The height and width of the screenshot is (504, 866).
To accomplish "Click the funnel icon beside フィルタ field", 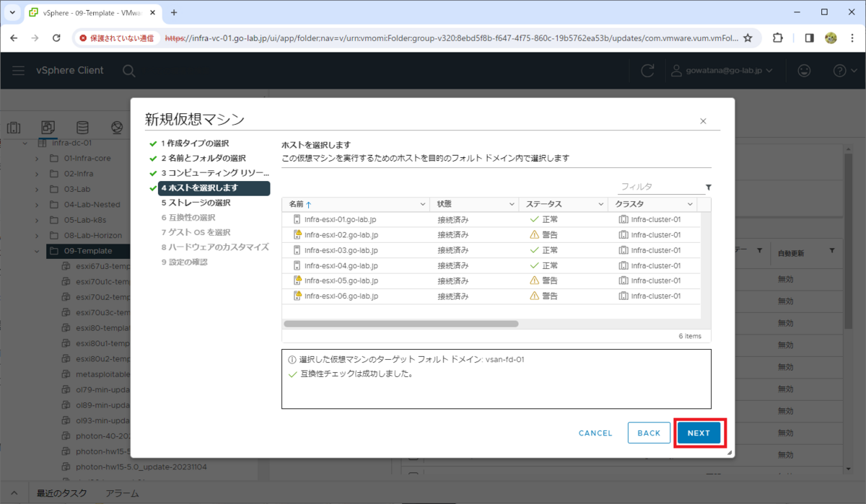I will (x=709, y=187).
